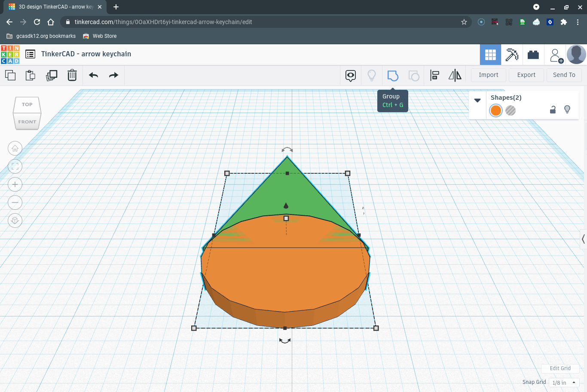This screenshot has height=392, width=587.
Task: Hide the selected shapes with lightbulb
Action: click(x=567, y=110)
